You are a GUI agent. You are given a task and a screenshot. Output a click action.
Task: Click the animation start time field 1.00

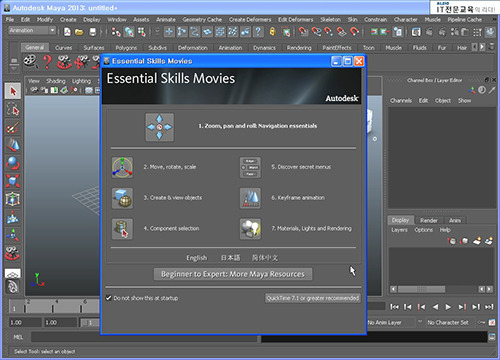tap(25, 322)
